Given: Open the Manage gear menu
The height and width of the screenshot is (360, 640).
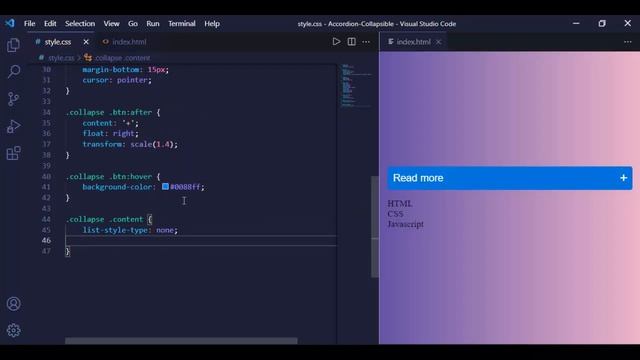Looking at the screenshot, I should click(x=13, y=330).
